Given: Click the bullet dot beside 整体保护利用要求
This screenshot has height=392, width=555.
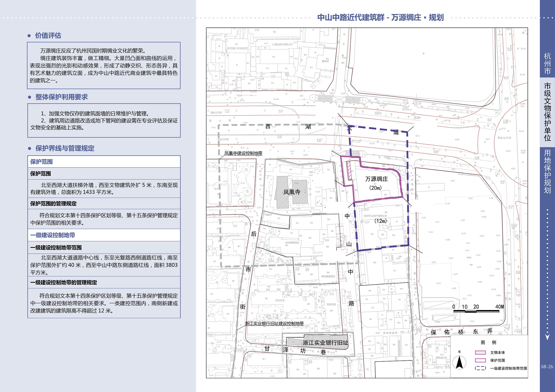Looking at the screenshot, I should click(x=30, y=97).
